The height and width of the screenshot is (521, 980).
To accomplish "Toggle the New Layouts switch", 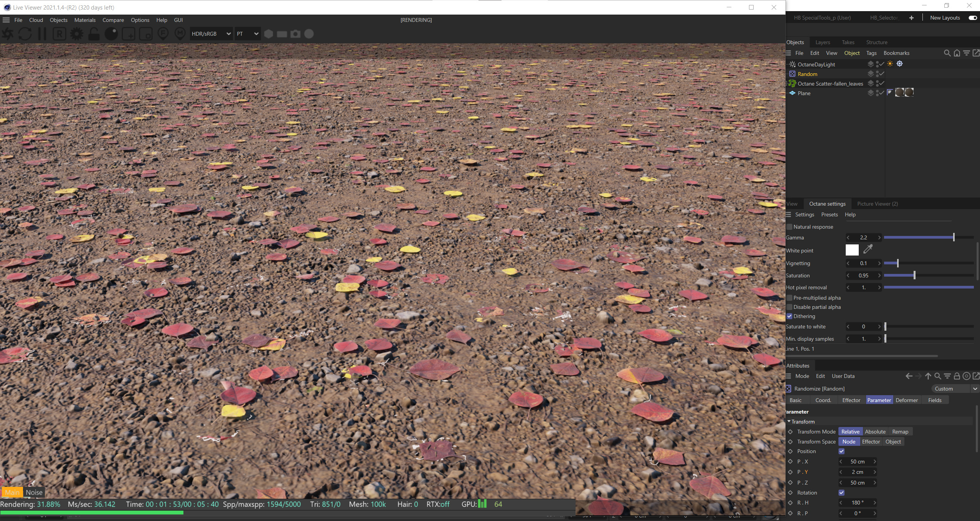I will [972, 18].
